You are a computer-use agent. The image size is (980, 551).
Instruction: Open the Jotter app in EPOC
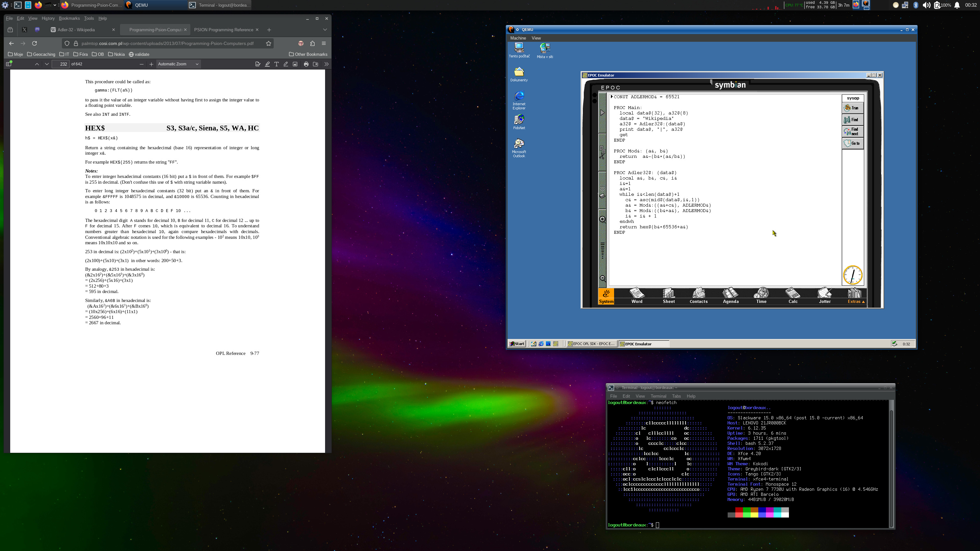(x=824, y=296)
